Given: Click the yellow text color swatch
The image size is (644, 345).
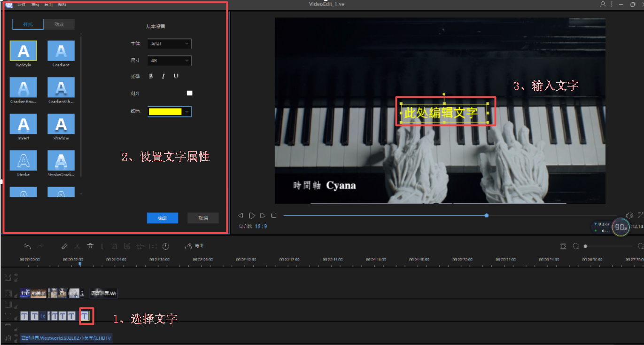Looking at the screenshot, I should tap(165, 112).
